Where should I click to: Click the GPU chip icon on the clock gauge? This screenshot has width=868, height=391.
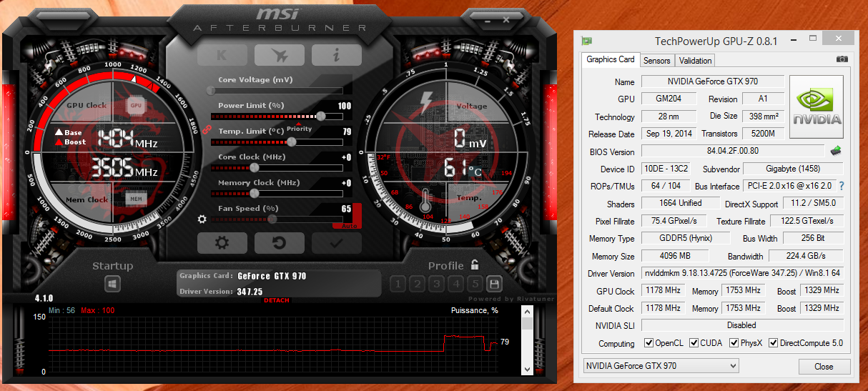136,106
